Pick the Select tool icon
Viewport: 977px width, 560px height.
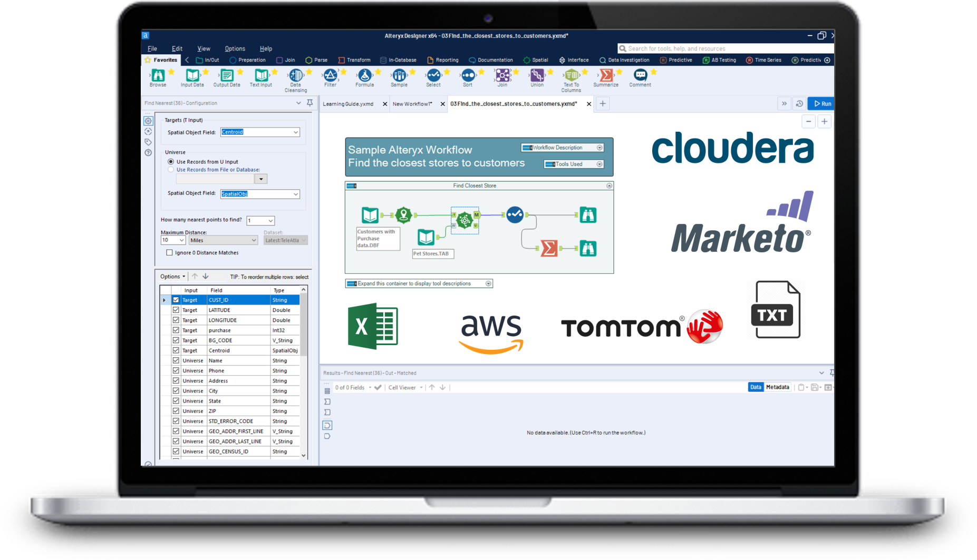tap(433, 75)
